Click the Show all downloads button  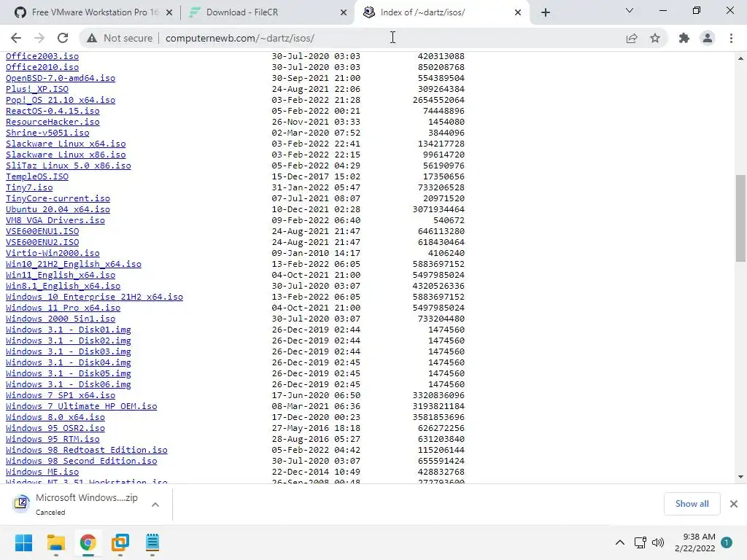pyautogui.click(x=692, y=504)
